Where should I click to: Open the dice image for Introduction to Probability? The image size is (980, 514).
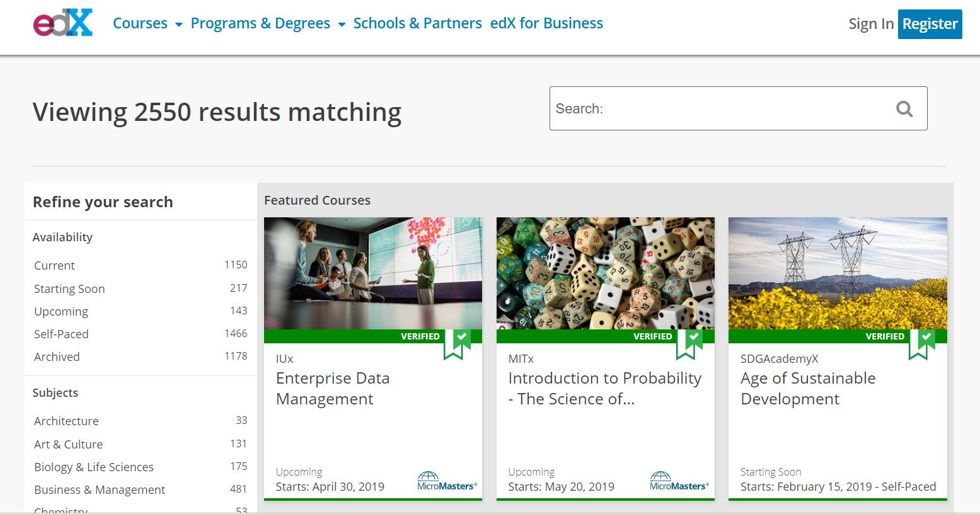point(606,273)
